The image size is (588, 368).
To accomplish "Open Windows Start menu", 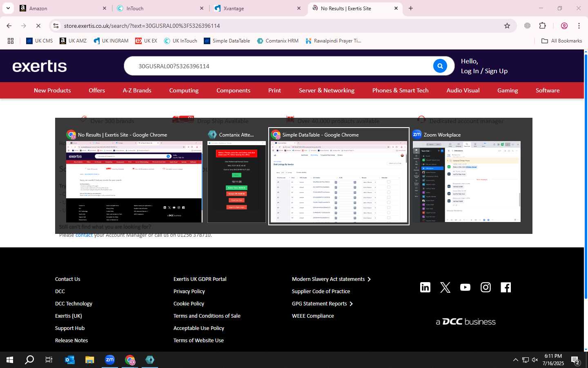I will pyautogui.click(x=10, y=360).
